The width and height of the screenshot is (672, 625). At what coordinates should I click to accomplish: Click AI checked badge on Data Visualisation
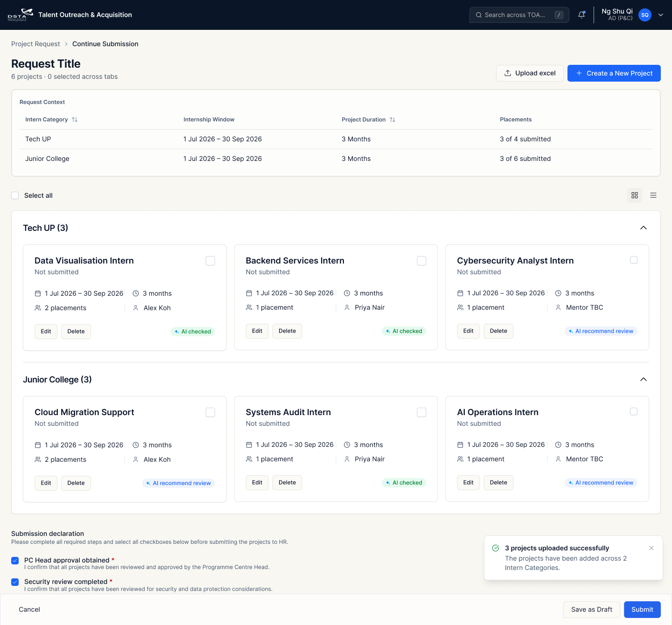coord(193,332)
